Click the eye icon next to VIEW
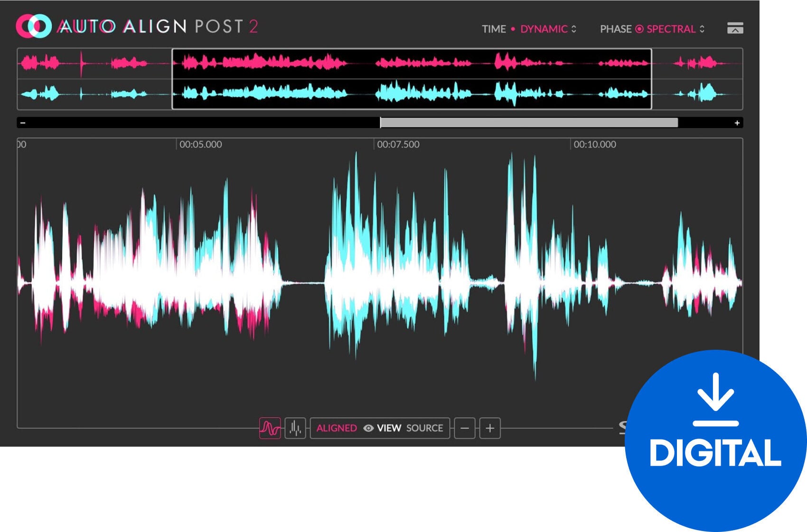Image resolution: width=807 pixels, height=532 pixels. pyautogui.click(x=368, y=428)
